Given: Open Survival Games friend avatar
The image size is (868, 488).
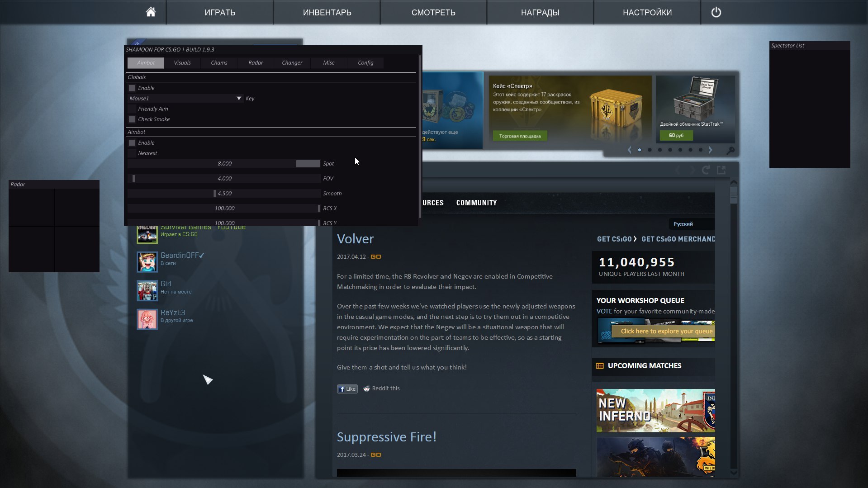Looking at the screenshot, I should [147, 234].
